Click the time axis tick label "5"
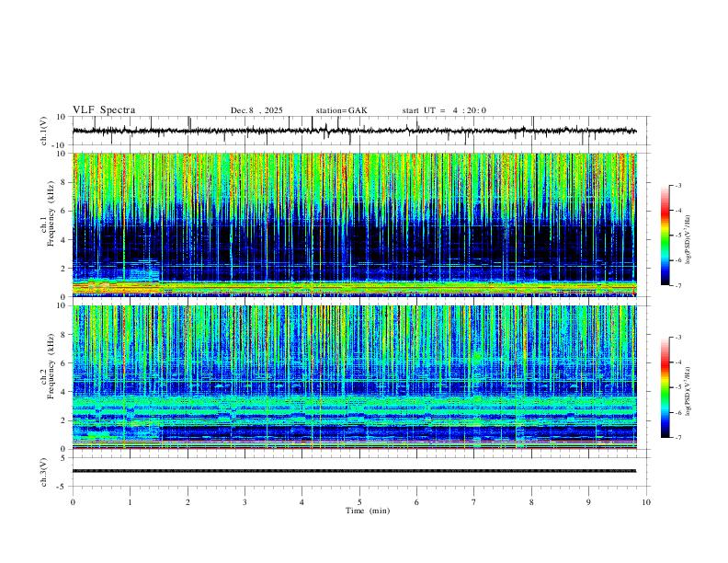The width and height of the screenshot is (728, 563). click(x=359, y=502)
